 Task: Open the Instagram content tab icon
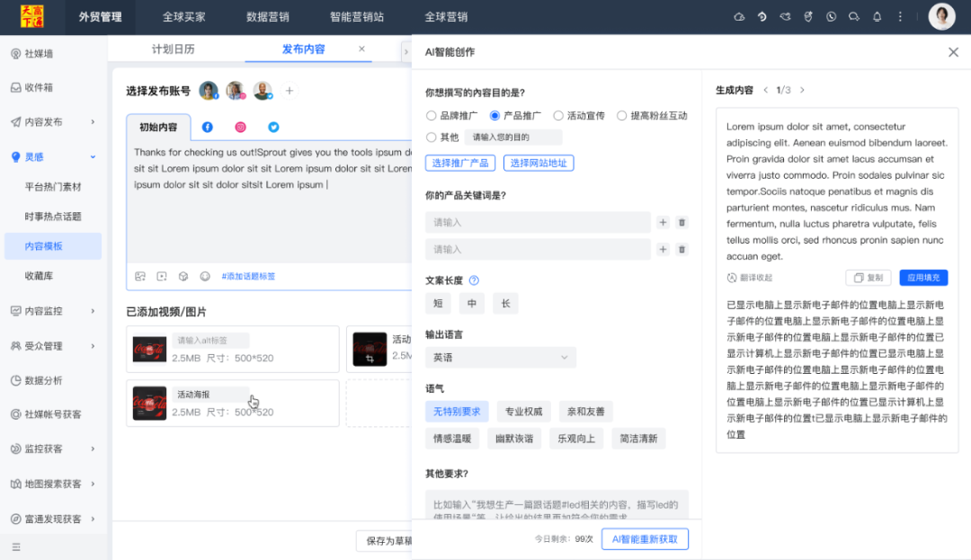(240, 127)
